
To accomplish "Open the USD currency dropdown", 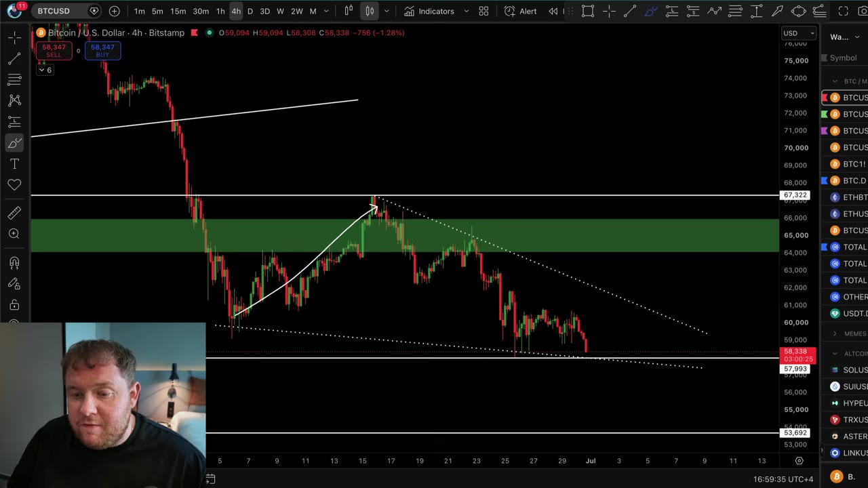I will coord(799,33).
